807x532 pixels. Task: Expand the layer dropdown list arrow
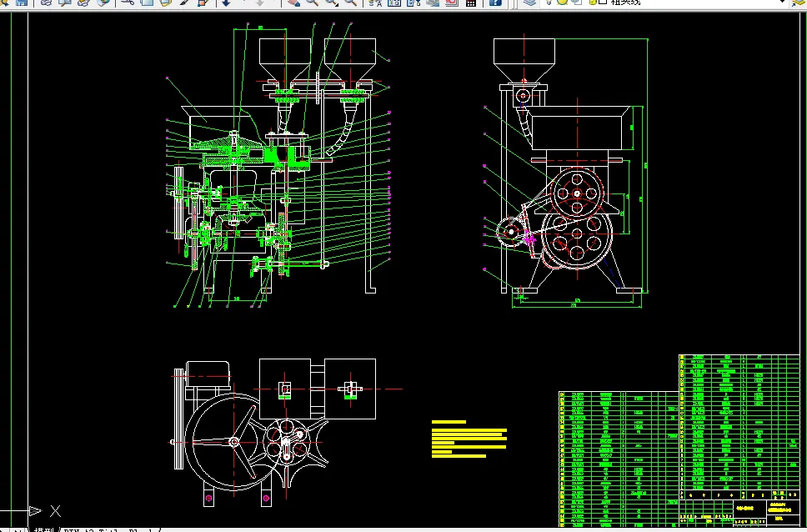tap(784, 2)
